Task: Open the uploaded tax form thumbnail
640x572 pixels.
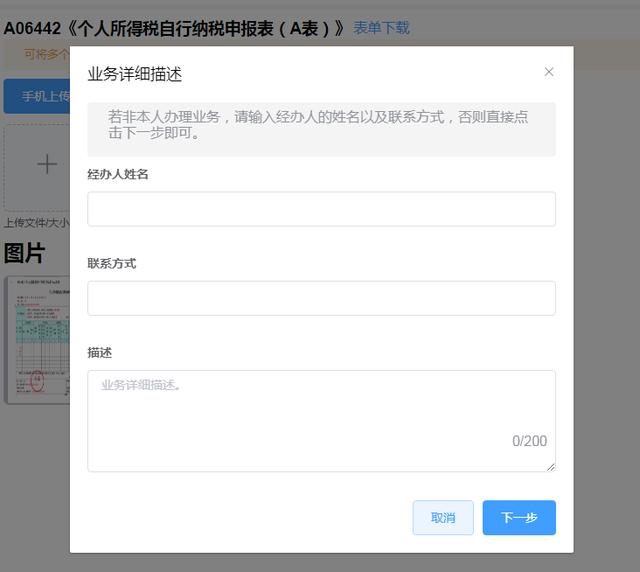Action: [x=38, y=340]
